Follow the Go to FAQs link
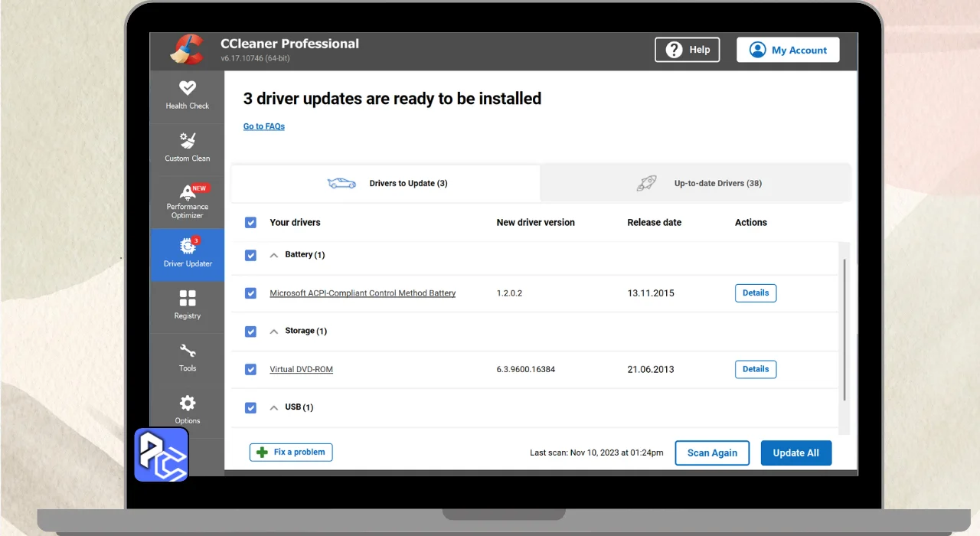Screen dimensions: 980x536 [x=264, y=126]
